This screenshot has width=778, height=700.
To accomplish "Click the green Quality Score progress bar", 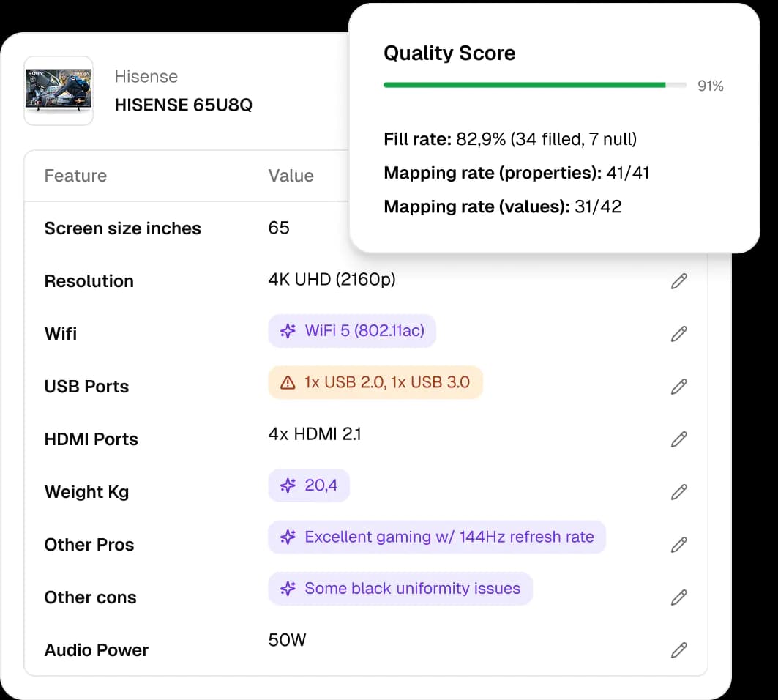I will tap(524, 86).
